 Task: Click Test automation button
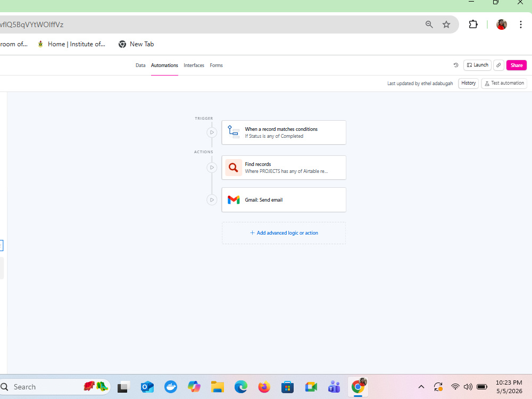(504, 83)
